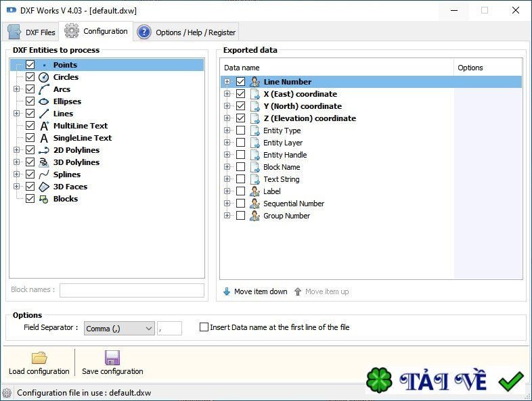Click the Splines curve icon
The image size is (532, 401).
[x=44, y=174]
